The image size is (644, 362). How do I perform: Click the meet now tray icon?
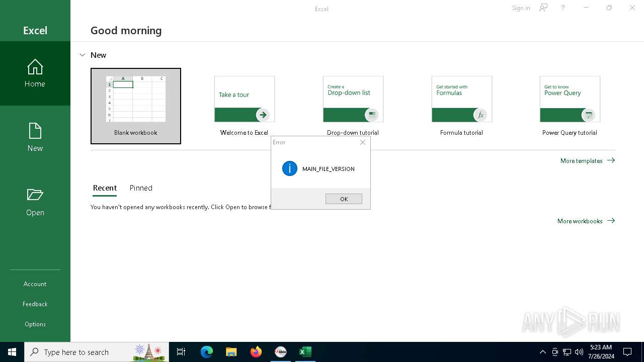tap(555, 352)
